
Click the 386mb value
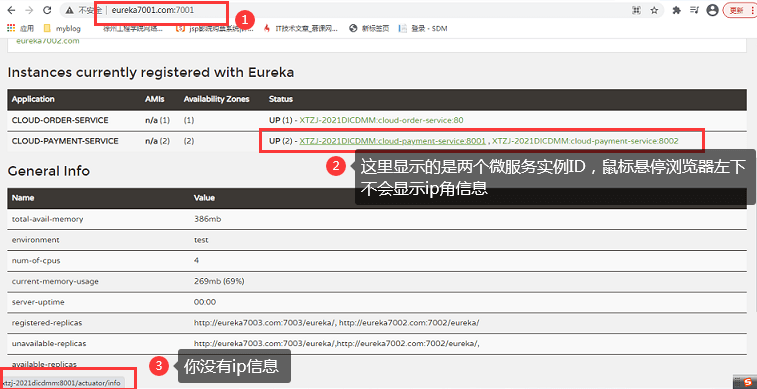(208, 219)
